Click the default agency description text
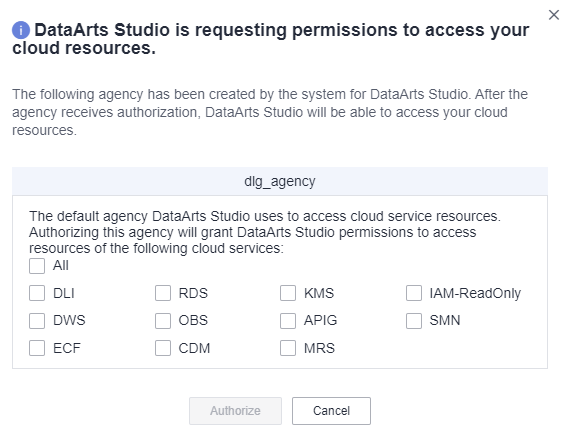This screenshot has width=572, height=432. tap(265, 232)
